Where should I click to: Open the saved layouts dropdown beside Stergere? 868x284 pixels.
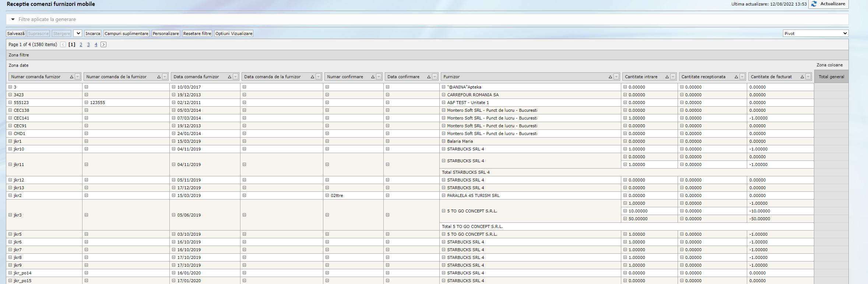point(78,34)
